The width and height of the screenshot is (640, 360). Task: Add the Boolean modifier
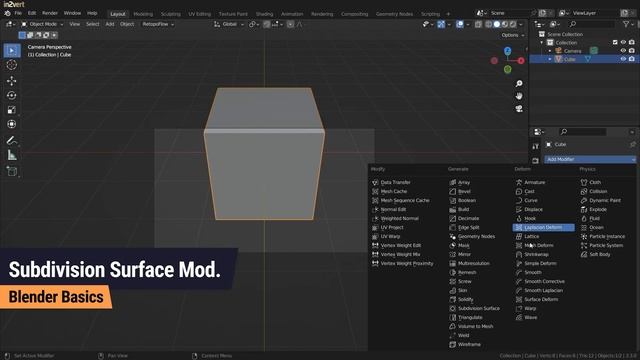[463, 200]
